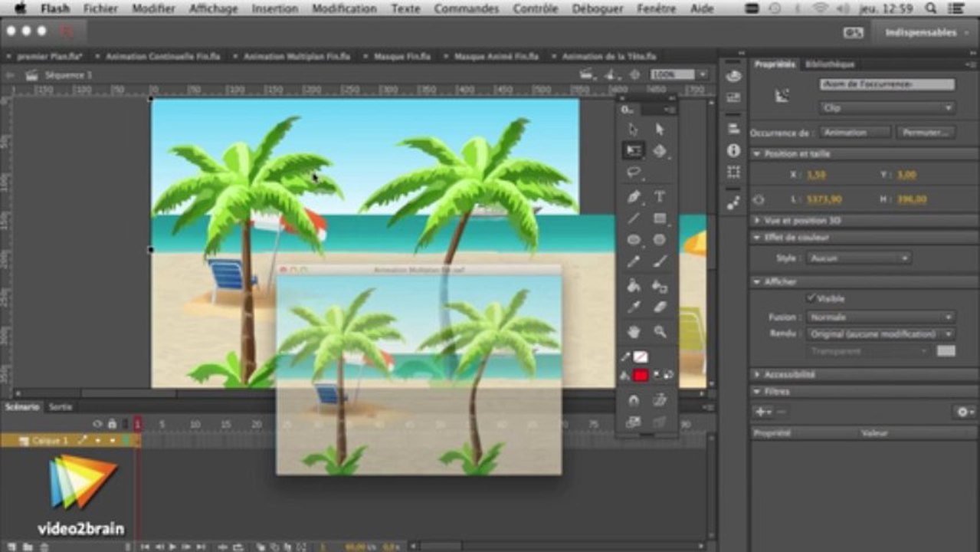
Task: Select the Hand tool
Action: (633, 332)
